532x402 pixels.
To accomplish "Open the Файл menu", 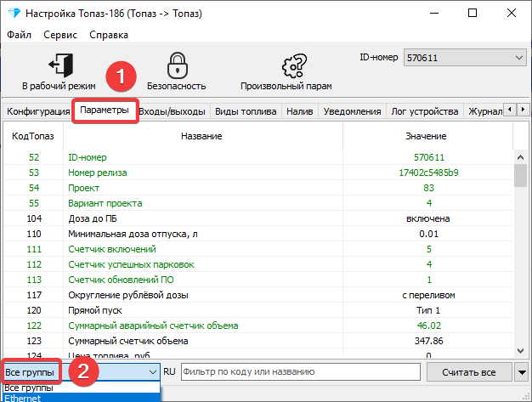I will pos(19,35).
